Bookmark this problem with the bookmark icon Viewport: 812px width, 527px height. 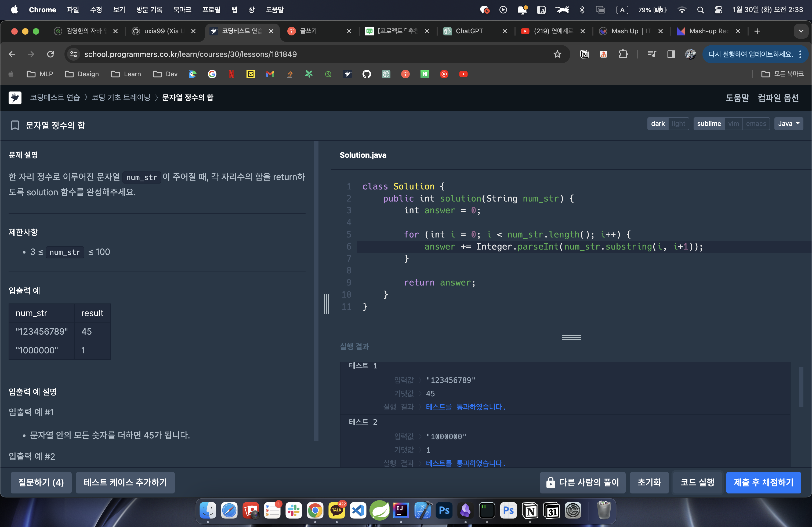tap(15, 125)
